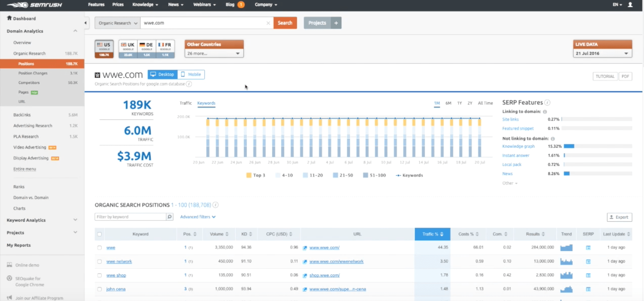Open SERP snapshot for wwe keyword
Image resolution: width=644 pixels, height=301 pixels.
point(588,247)
